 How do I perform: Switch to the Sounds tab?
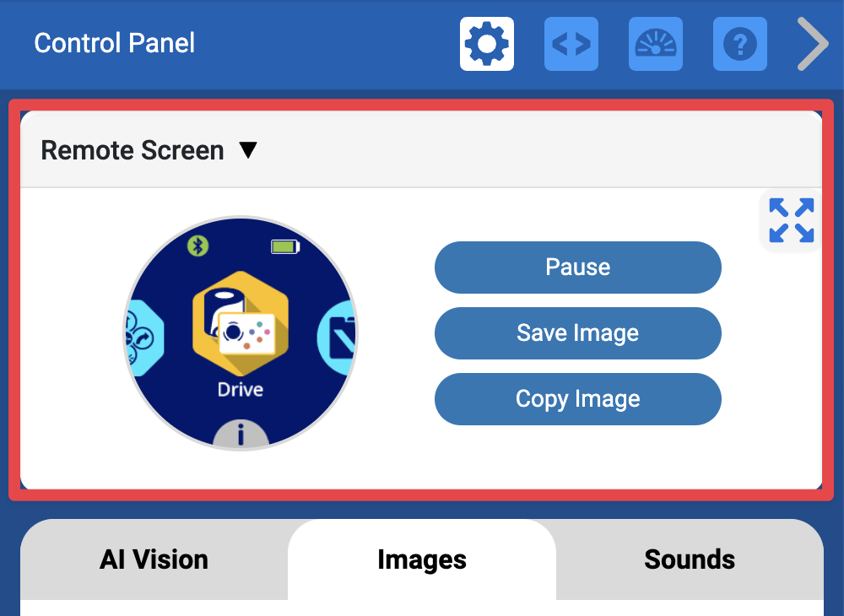[x=690, y=559]
